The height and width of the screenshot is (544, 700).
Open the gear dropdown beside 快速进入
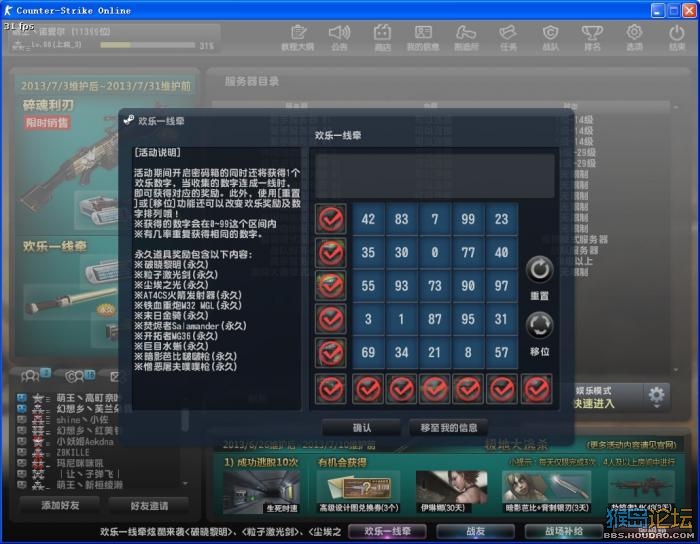pos(656,397)
